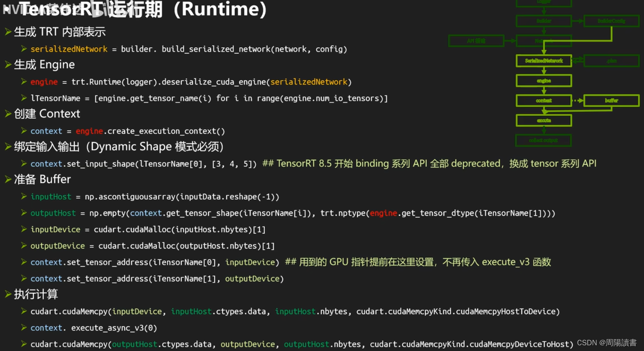Click the np.ascontiguousarray inputHost line
Image resolution: width=644 pixels, height=351 pixels.
(155, 197)
